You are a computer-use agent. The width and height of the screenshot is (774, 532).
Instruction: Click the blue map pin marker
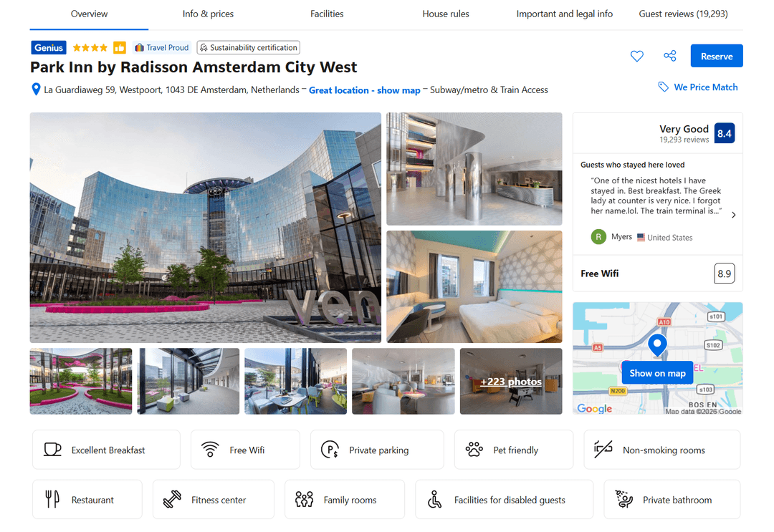(x=657, y=344)
